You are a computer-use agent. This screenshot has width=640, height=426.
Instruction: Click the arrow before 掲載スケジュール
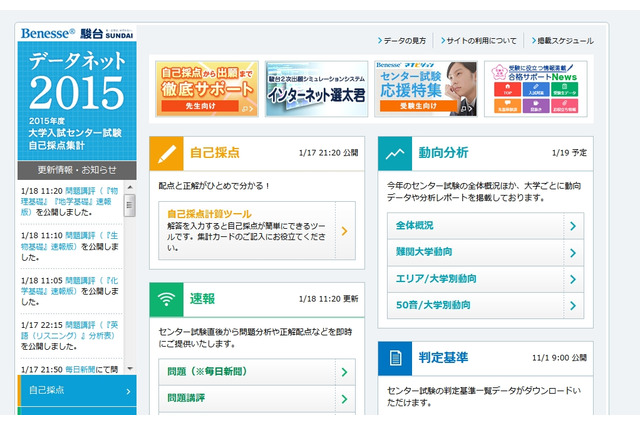[x=534, y=40]
